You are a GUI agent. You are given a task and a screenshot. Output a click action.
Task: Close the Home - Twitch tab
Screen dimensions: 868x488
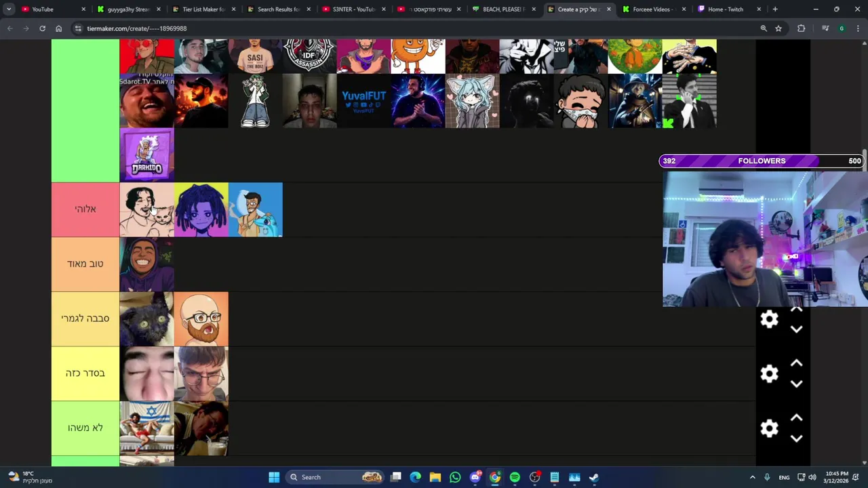(759, 9)
